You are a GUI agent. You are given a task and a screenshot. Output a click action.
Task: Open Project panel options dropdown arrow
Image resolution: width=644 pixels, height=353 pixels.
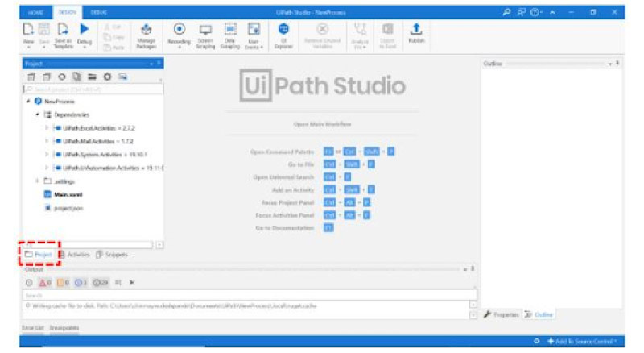[x=151, y=64]
